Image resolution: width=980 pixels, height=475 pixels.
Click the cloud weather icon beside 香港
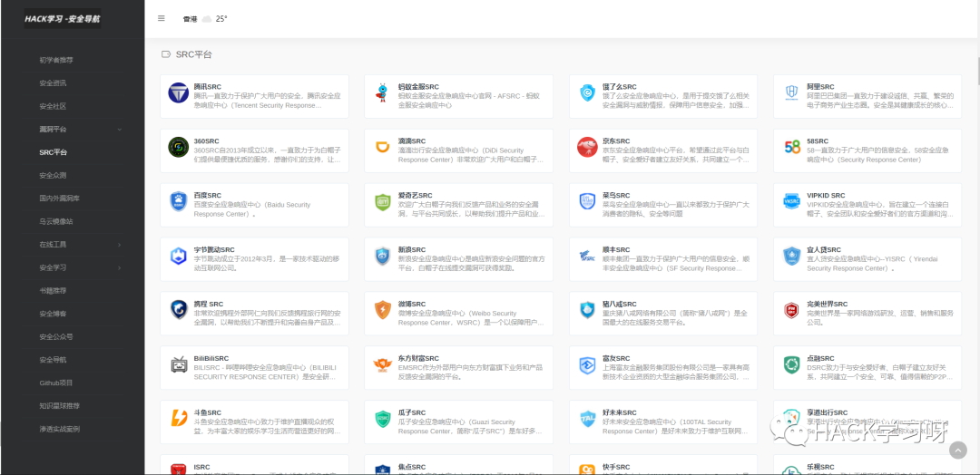pos(206,19)
